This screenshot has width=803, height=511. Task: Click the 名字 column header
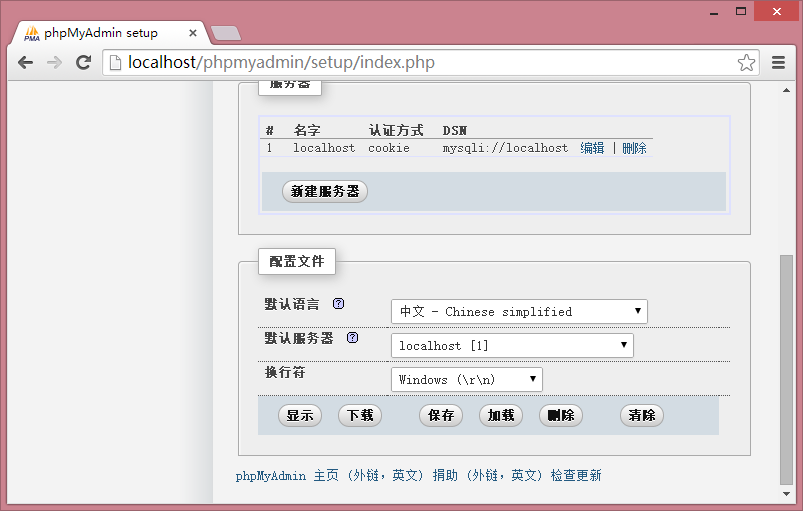coord(307,131)
